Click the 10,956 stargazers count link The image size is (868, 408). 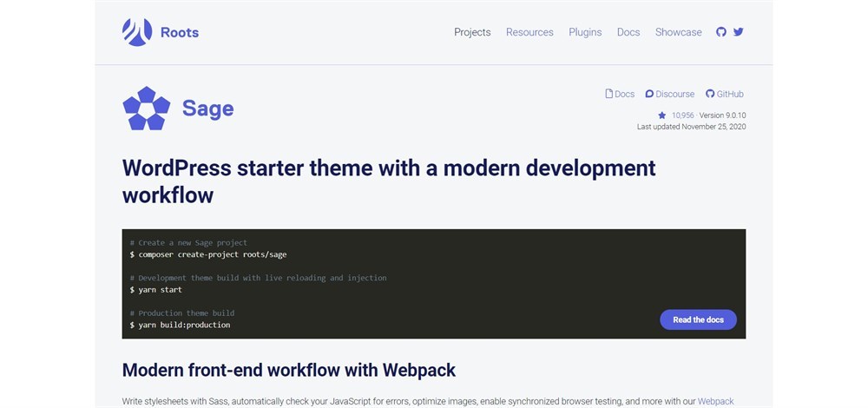click(682, 115)
